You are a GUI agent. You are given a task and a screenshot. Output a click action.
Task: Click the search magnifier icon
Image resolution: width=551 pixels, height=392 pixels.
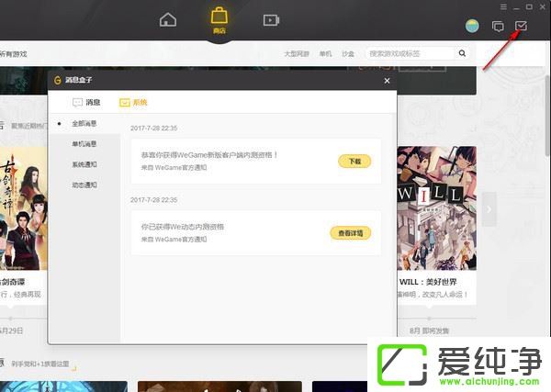[460, 54]
